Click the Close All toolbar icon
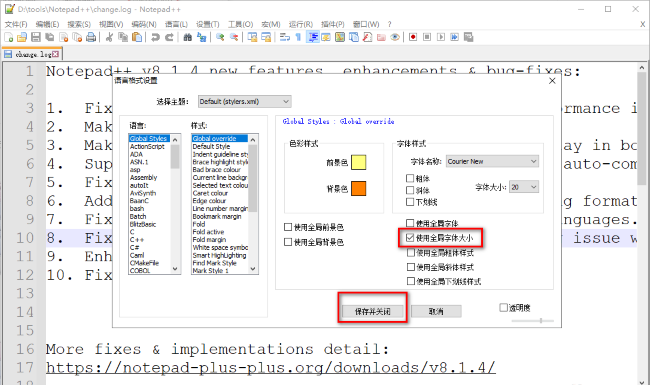The height and width of the screenshot is (385, 650). click(77, 37)
